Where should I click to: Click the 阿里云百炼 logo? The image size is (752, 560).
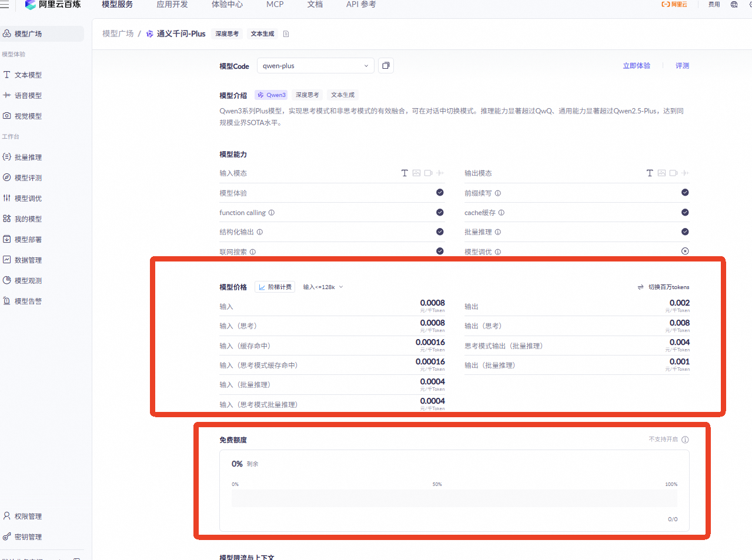pos(53,5)
